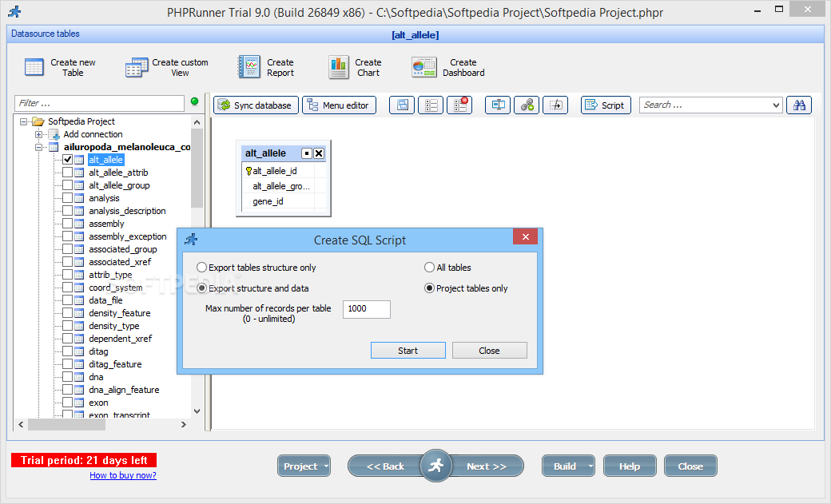Image resolution: width=831 pixels, height=504 pixels.
Task: Click the tree horizontal scrollbar thumb
Action: pyautogui.click(x=67, y=424)
